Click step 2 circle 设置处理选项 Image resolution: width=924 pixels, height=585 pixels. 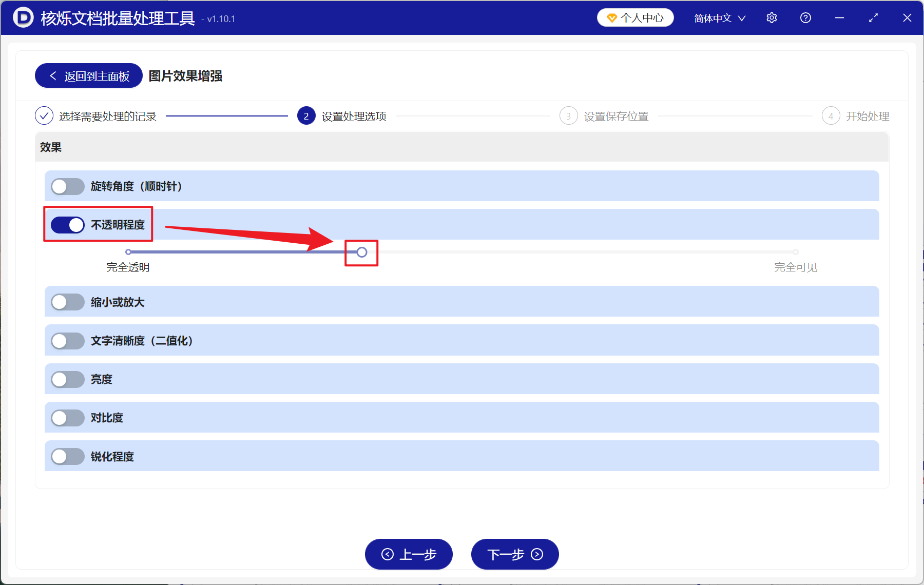point(306,116)
